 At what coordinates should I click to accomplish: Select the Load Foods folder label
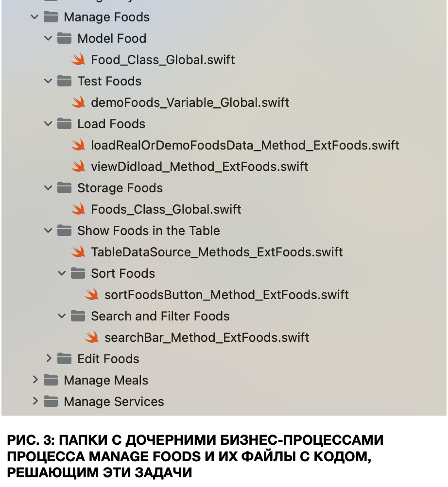coord(111,124)
